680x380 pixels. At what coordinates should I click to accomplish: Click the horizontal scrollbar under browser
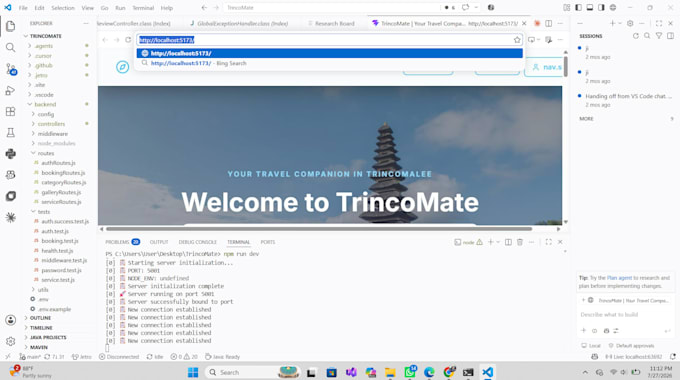(319, 229)
